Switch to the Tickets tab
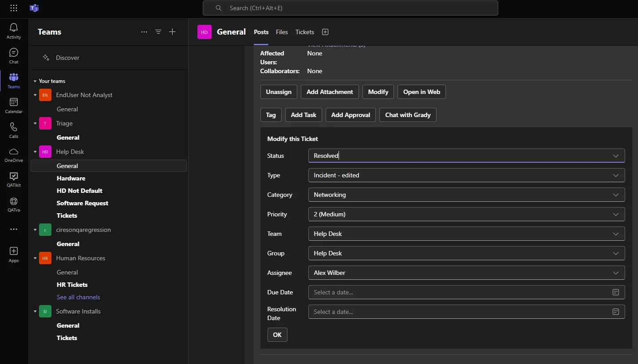638x364 pixels. 305,32
